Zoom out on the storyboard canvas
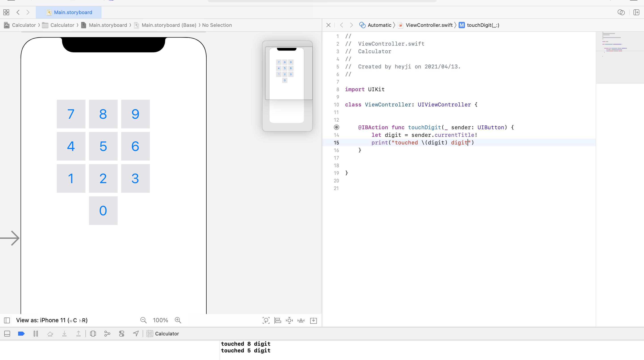 pyautogui.click(x=144, y=320)
